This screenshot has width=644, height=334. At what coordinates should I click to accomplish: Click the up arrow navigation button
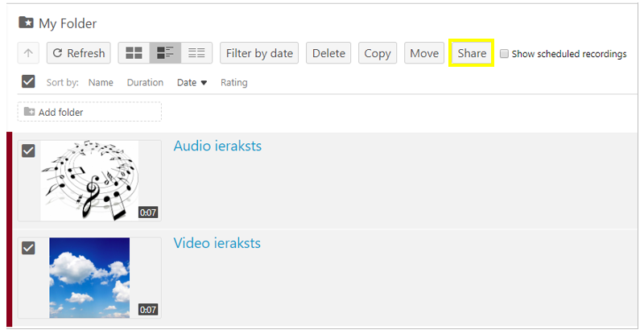(x=28, y=53)
